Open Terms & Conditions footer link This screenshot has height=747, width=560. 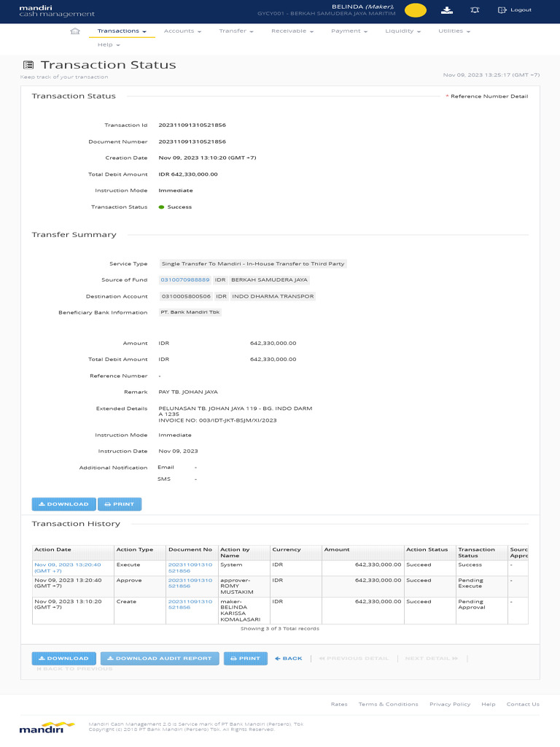point(388,704)
